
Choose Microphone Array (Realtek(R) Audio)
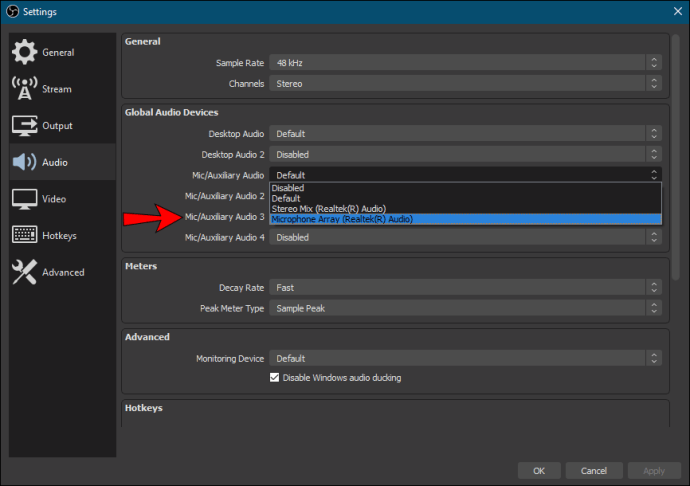[x=465, y=219]
